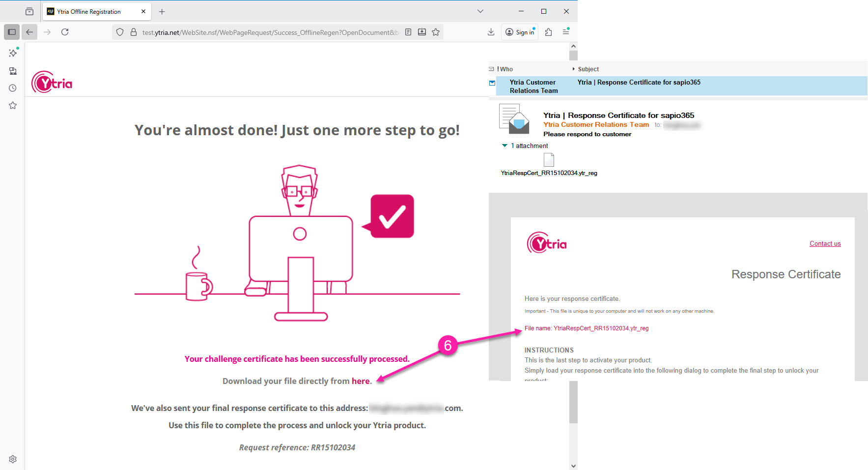This screenshot has width=868, height=470.
Task: Open the Downloads arrow icon in toolbar
Action: pos(491,32)
